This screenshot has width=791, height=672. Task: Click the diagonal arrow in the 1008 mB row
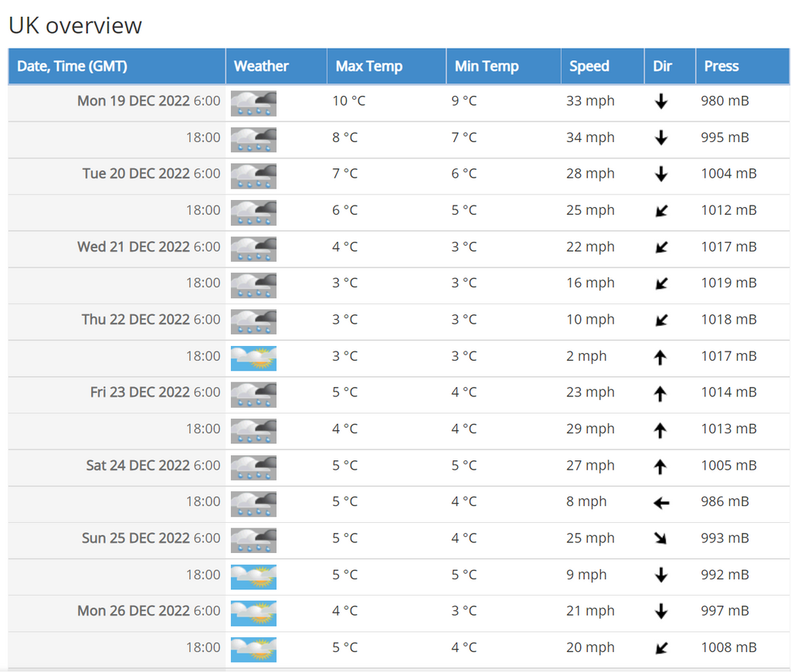click(661, 648)
